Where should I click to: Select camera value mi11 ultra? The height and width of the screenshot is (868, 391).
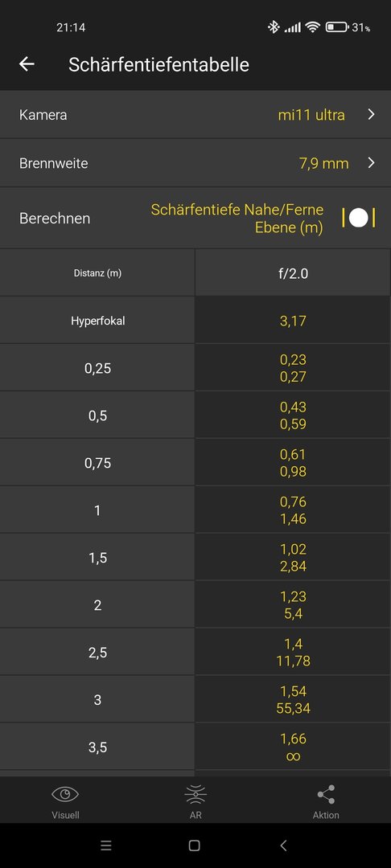[x=311, y=115]
